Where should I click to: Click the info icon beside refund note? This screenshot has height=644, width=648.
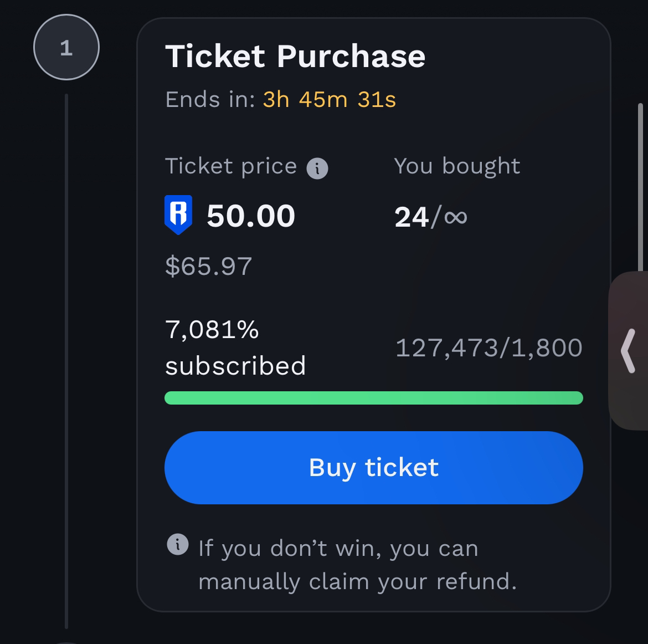coord(177,544)
